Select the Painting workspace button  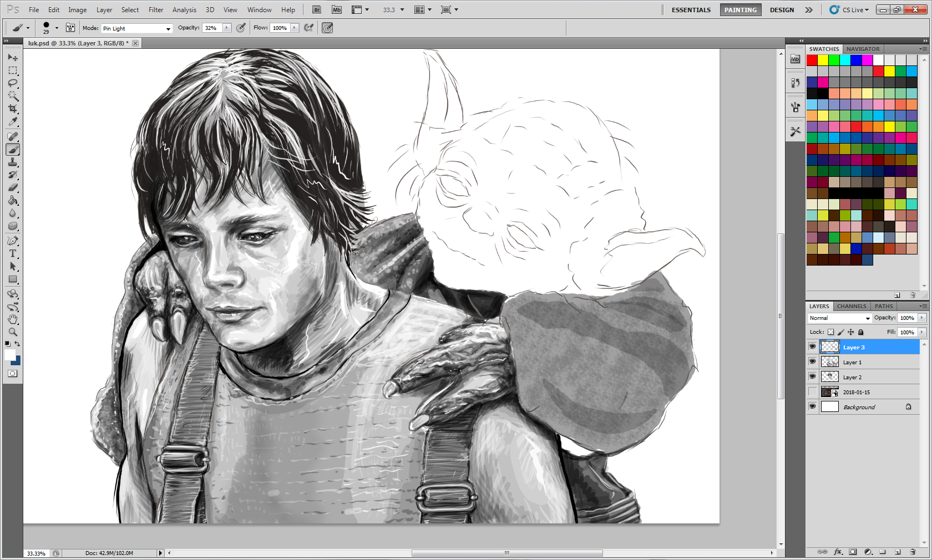741,10
